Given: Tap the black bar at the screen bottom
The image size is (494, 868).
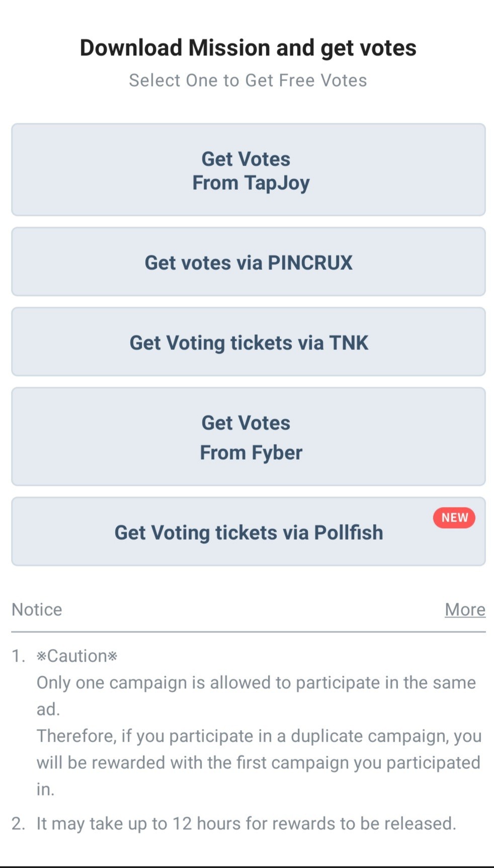Looking at the screenshot, I should [x=247, y=866].
